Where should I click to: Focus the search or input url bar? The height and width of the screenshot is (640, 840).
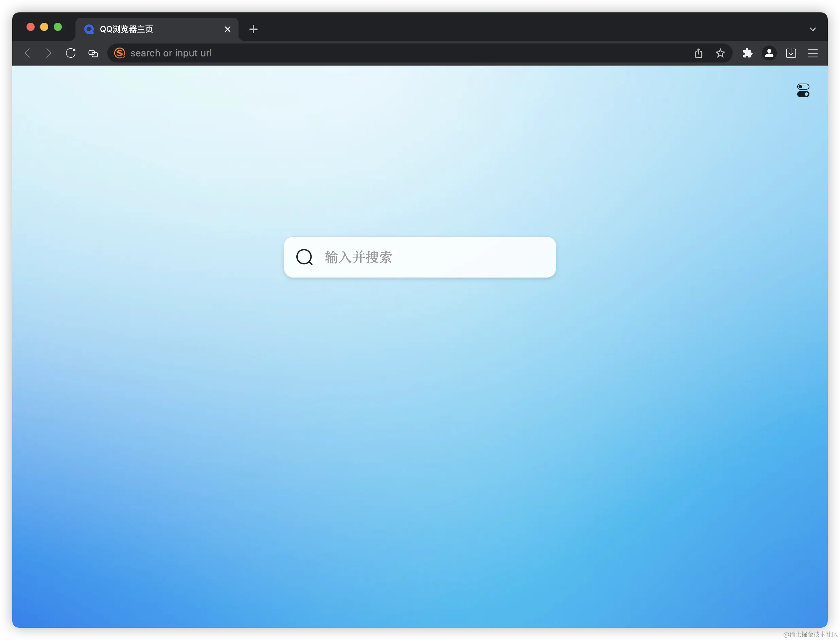click(x=419, y=53)
